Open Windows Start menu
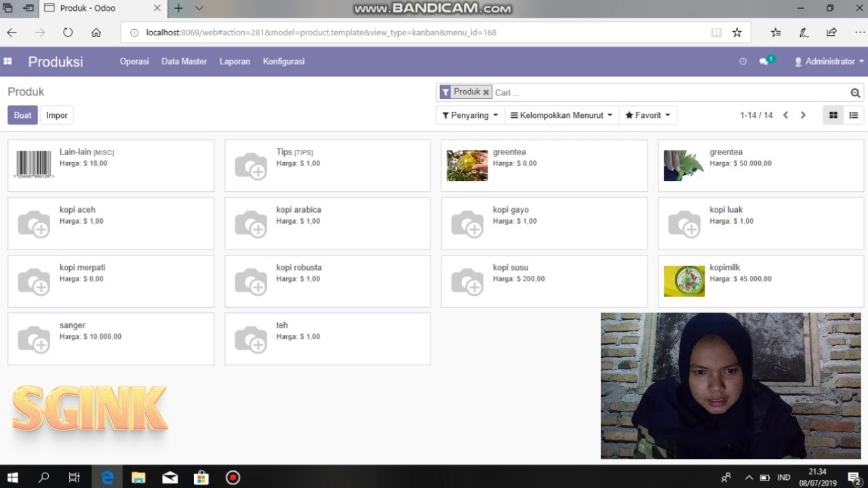Screen dimensions: 868x488 click(12, 477)
